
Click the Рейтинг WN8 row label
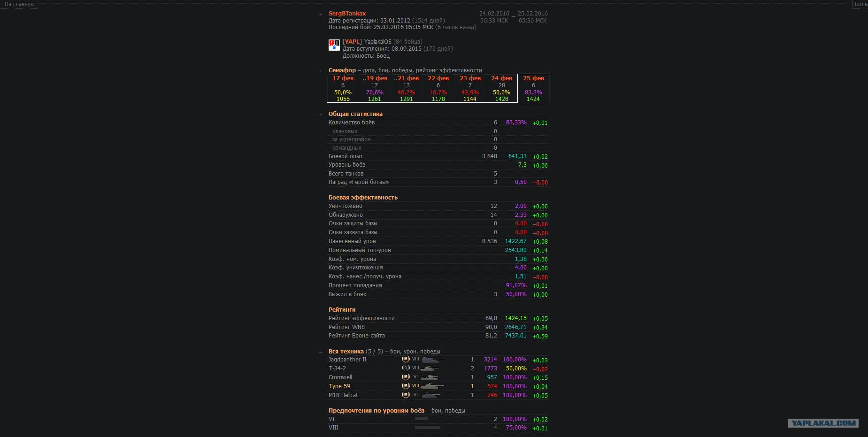coord(346,327)
